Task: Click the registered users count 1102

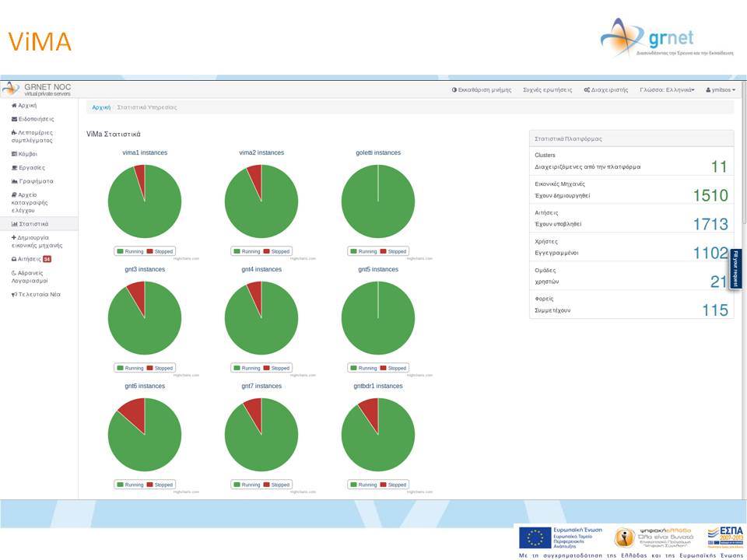Action: [x=710, y=253]
